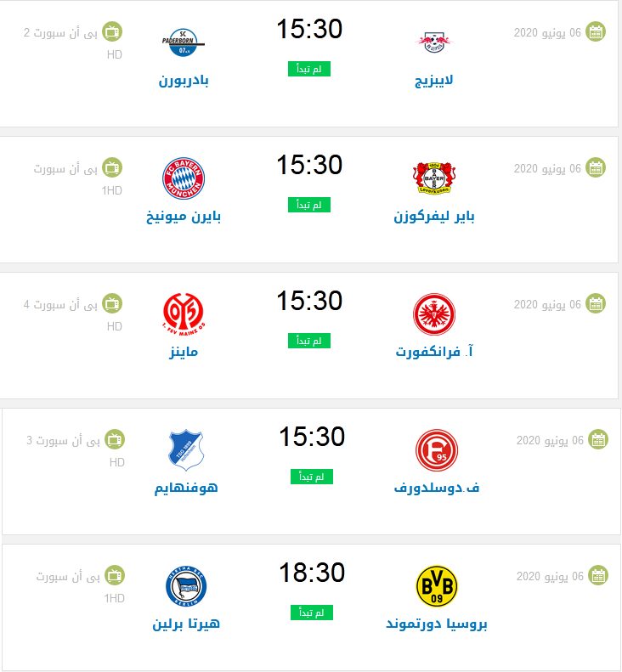
Task: Click the RB Leipzig club logo
Action: [438, 40]
